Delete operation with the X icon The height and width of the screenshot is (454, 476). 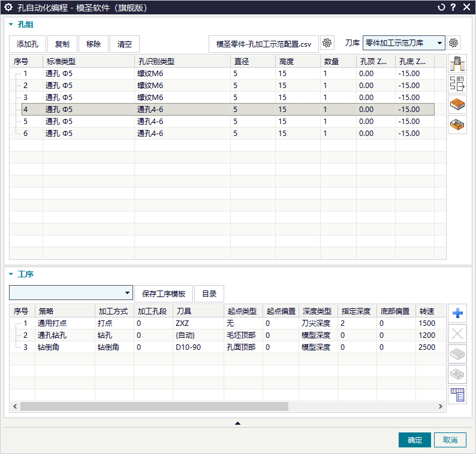(x=457, y=334)
